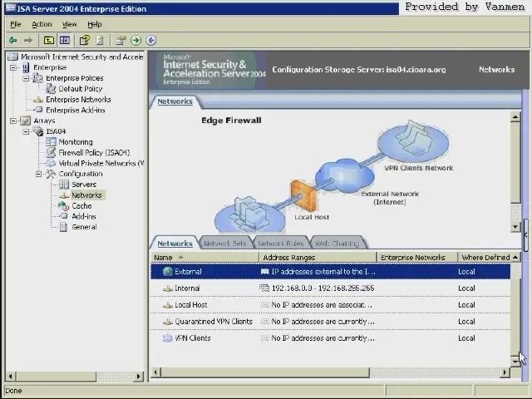Click the Export list toolbar icon

(100, 41)
